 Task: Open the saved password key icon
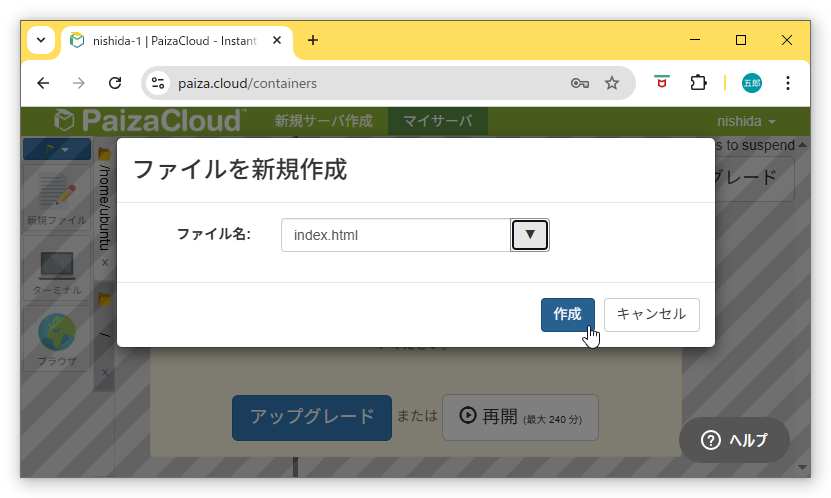[x=579, y=83]
